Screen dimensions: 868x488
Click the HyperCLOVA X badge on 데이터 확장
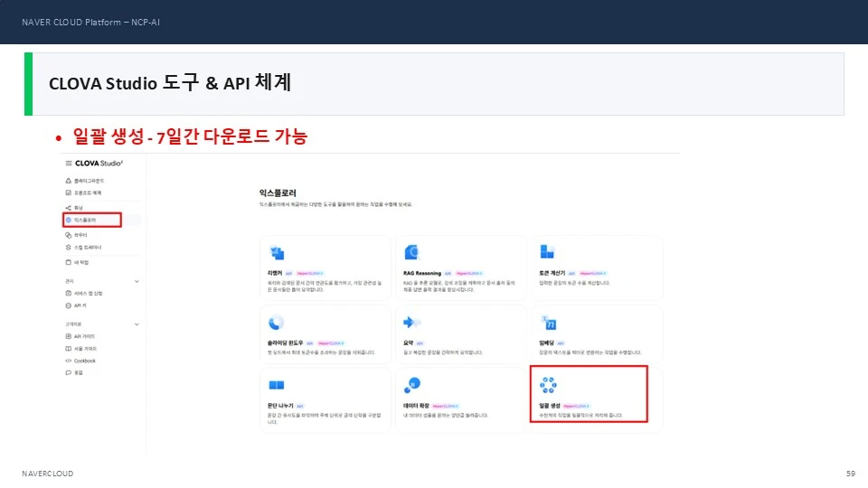(446, 406)
